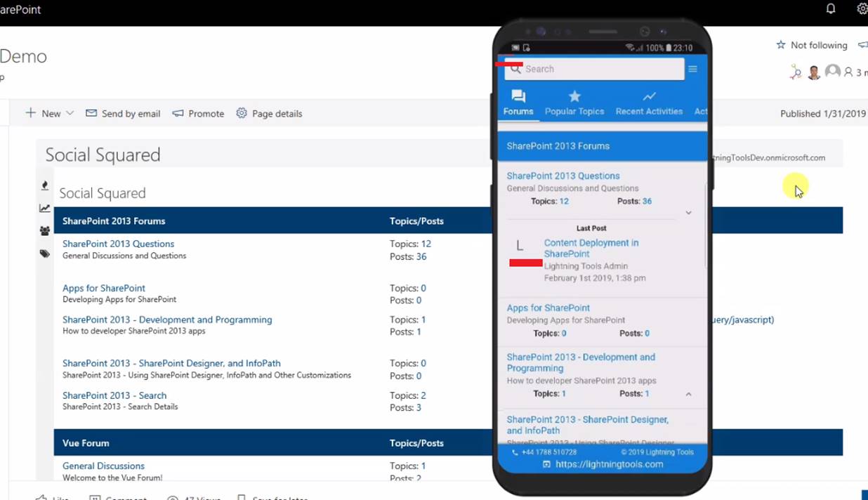Tap the Topics count 12 on the phone
This screenshot has height=500, width=868.
point(564,201)
